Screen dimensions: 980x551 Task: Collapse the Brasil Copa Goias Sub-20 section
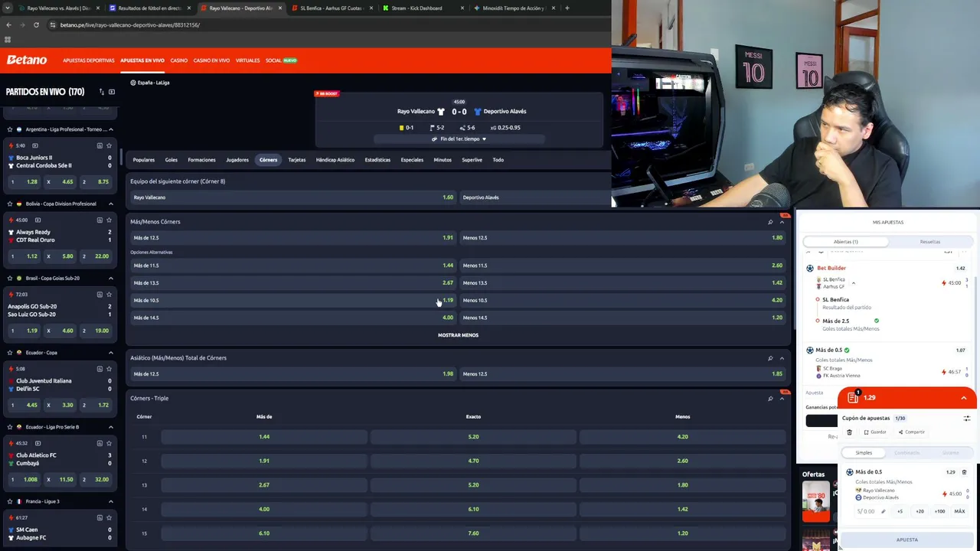pyautogui.click(x=111, y=278)
